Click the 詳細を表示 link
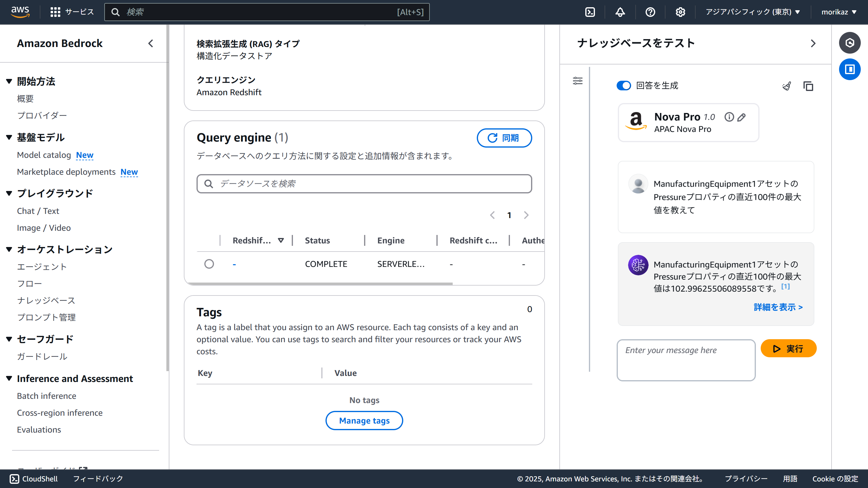The width and height of the screenshot is (868, 488). [778, 307]
